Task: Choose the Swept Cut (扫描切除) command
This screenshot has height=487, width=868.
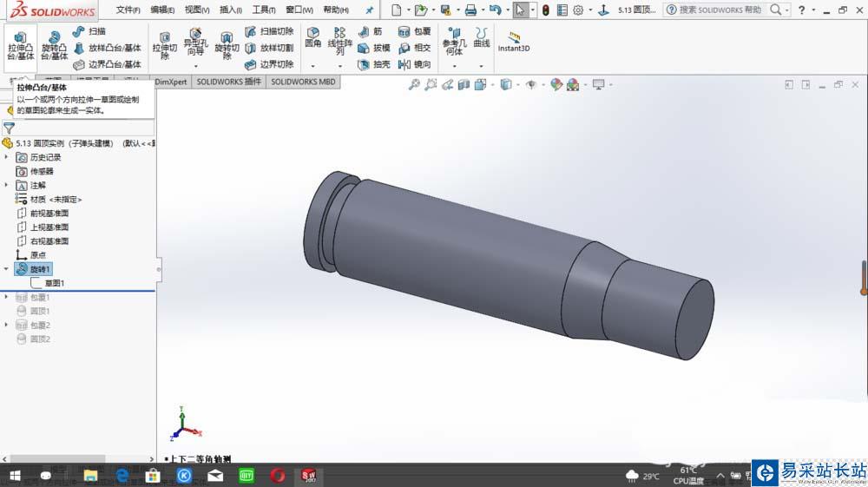Action: 270,31
